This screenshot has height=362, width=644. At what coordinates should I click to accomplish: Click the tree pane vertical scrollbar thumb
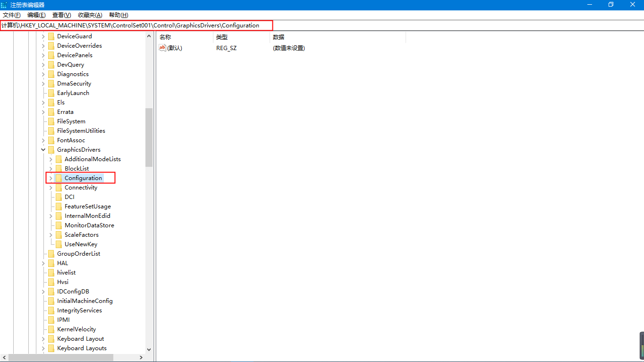149,137
